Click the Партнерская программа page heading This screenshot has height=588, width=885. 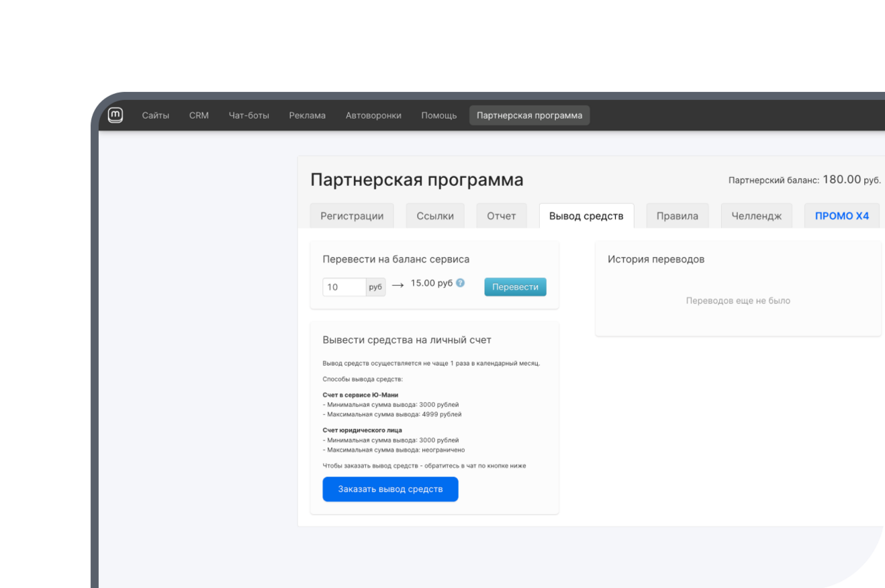(x=417, y=180)
